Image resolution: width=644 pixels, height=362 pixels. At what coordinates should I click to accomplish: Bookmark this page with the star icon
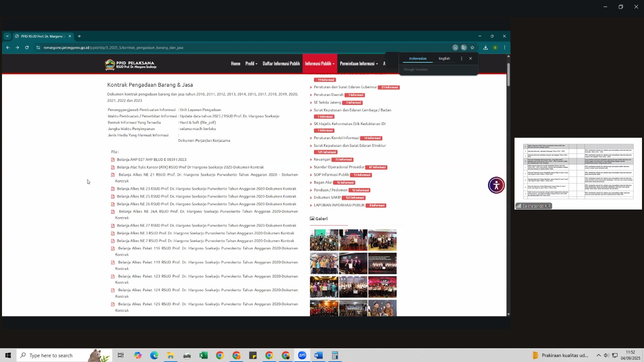(473, 47)
